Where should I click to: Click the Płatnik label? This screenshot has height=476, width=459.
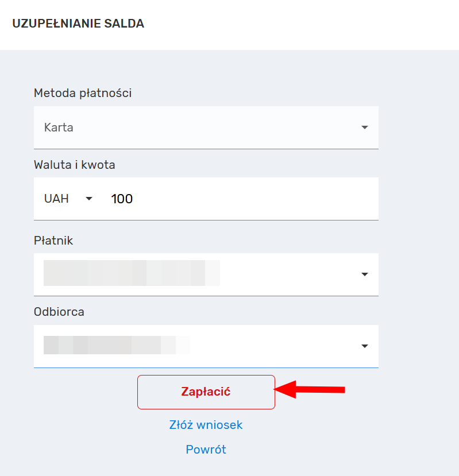coord(53,241)
